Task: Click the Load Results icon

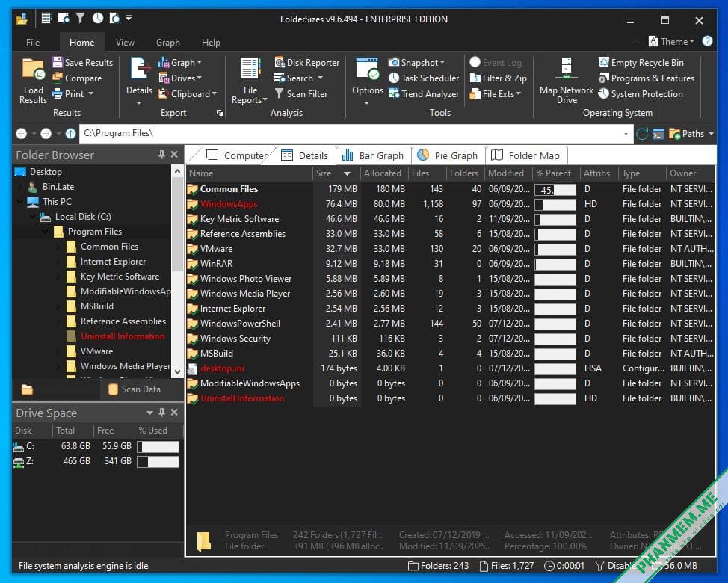Action: [33, 80]
